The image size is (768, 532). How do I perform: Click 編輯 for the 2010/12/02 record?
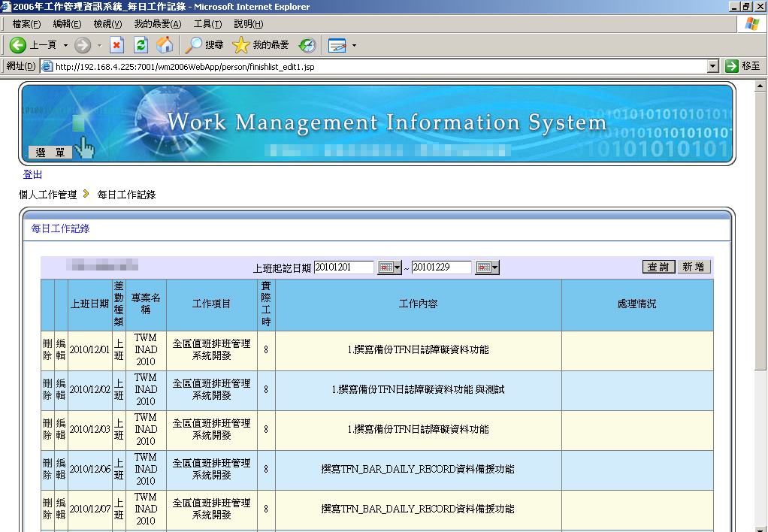pyautogui.click(x=61, y=390)
